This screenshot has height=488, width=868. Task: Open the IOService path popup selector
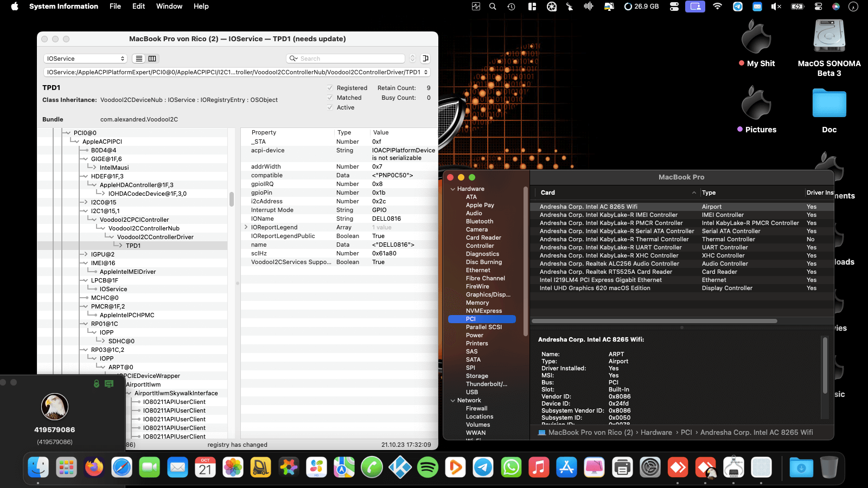point(237,72)
